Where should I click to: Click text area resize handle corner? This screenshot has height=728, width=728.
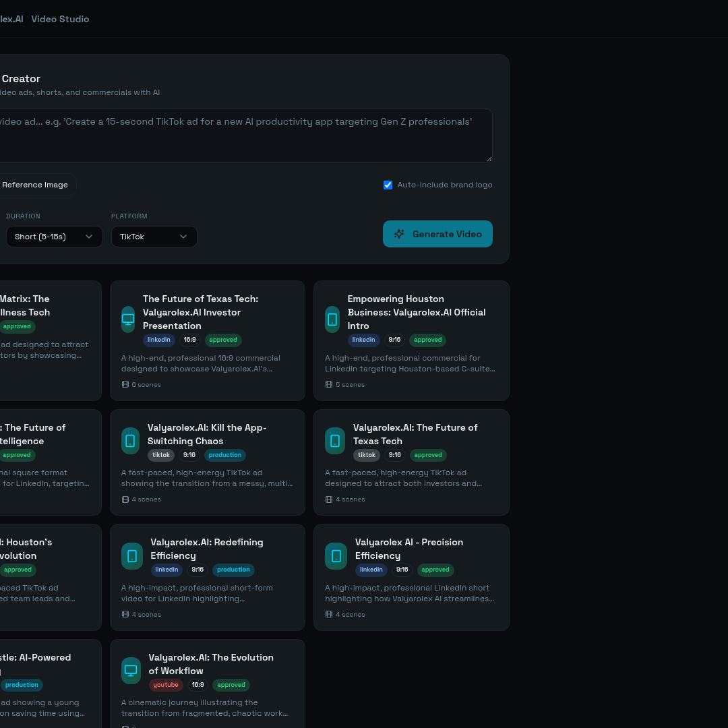(x=489, y=159)
